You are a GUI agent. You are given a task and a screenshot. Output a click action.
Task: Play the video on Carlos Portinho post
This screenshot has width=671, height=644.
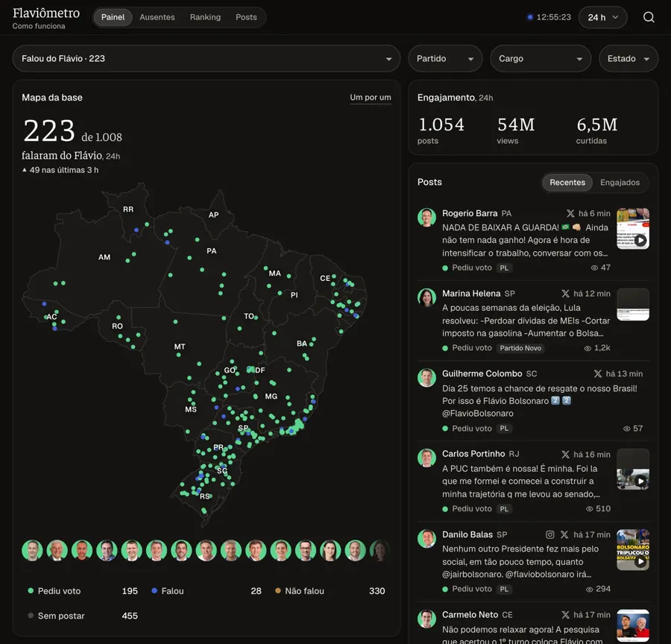pyautogui.click(x=640, y=481)
